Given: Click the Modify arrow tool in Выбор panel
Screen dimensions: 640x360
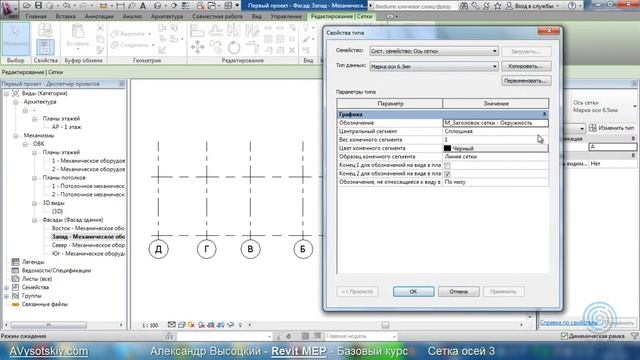Looking at the screenshot, I should click(16, 39).
